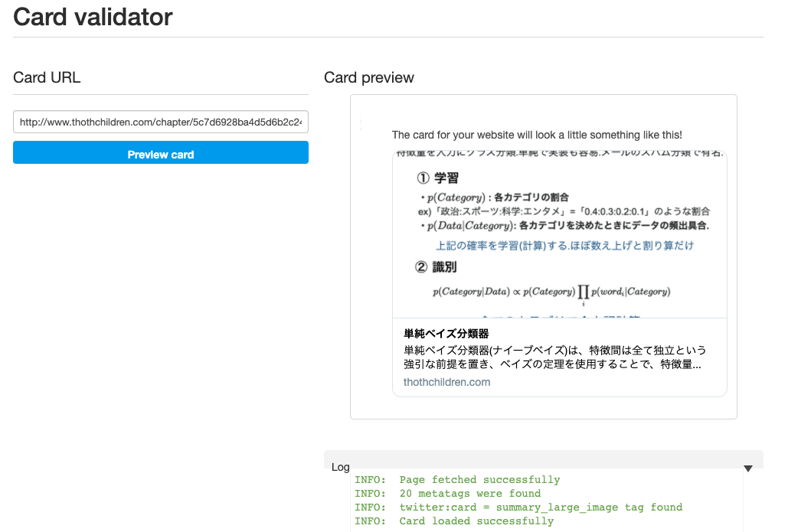The height and width of the screenshot is (532, 788).
Task: Click the Card validator page heading
Action: pyautogui.click(x=93, y=17)
